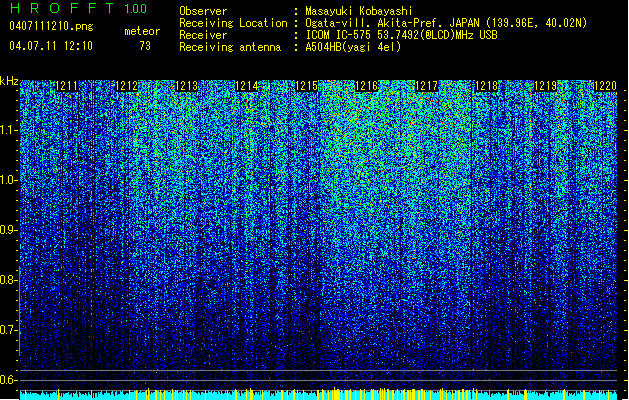
Task: Click the Receiver label
Action: [x=203, y=35]
